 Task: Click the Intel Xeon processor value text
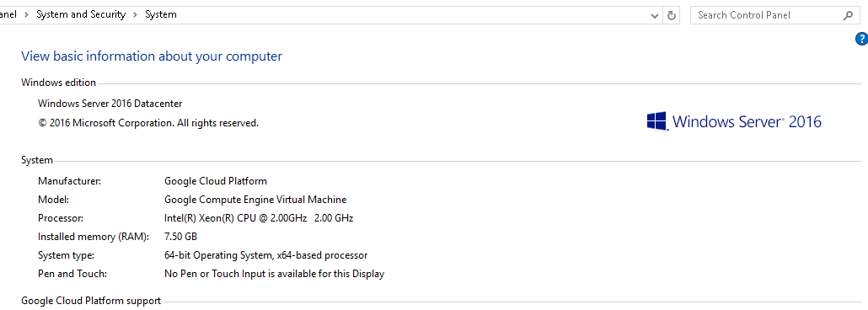pos(259,218)
